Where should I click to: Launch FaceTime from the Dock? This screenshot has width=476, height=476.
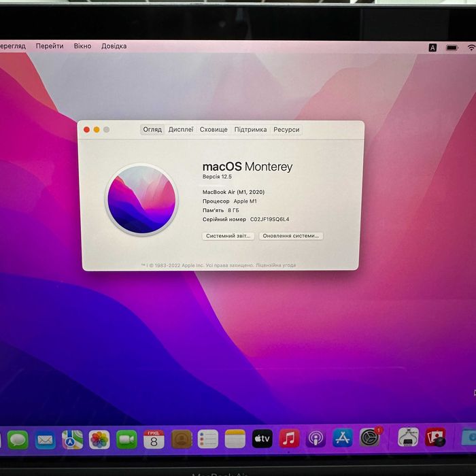126,439
